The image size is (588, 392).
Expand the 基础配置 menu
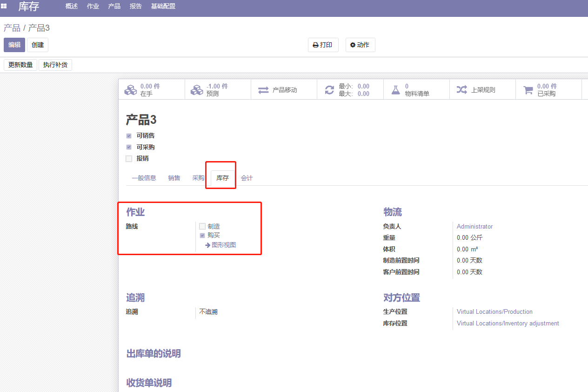tap(163, 7)
